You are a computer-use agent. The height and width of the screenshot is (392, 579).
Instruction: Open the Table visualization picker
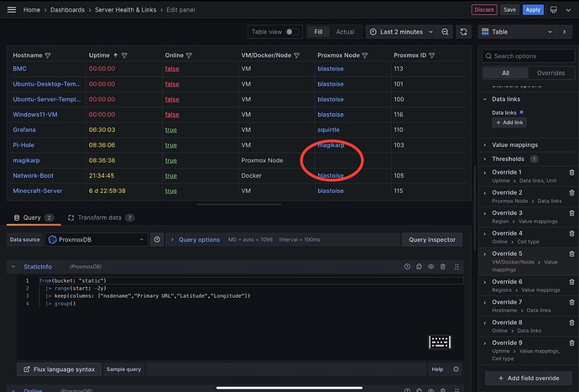coord(517,32)
